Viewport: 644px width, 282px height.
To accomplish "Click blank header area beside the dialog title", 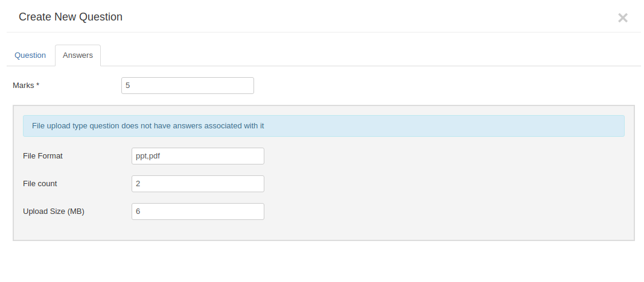I will point(362,17).
